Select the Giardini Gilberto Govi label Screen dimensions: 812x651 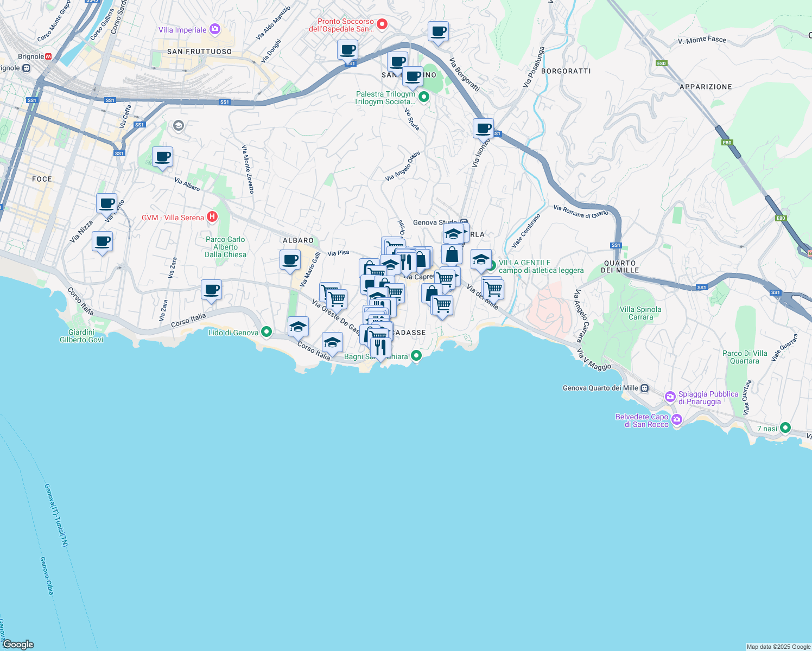click(81, 336)
